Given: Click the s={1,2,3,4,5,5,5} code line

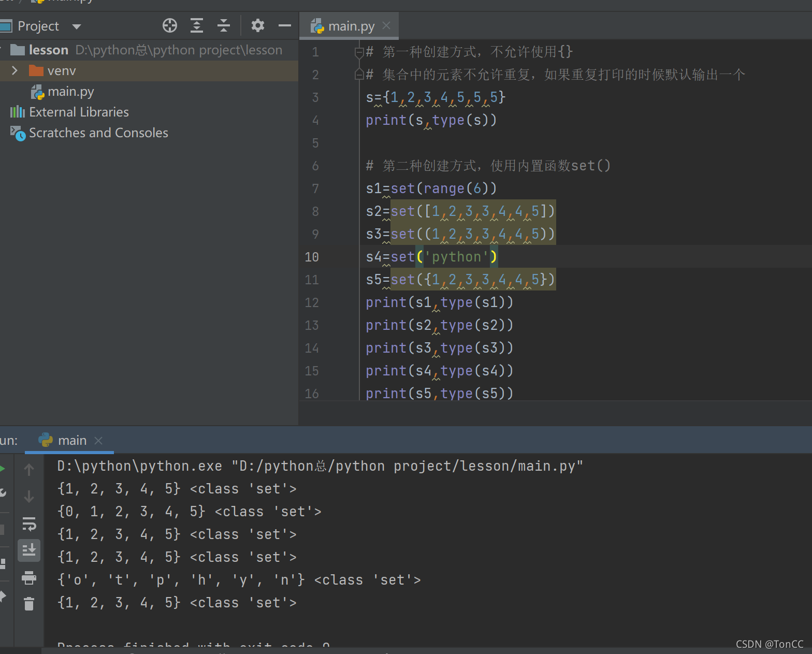Looking at the screenshot, I should pyautogui.click(x=436, y=97).
